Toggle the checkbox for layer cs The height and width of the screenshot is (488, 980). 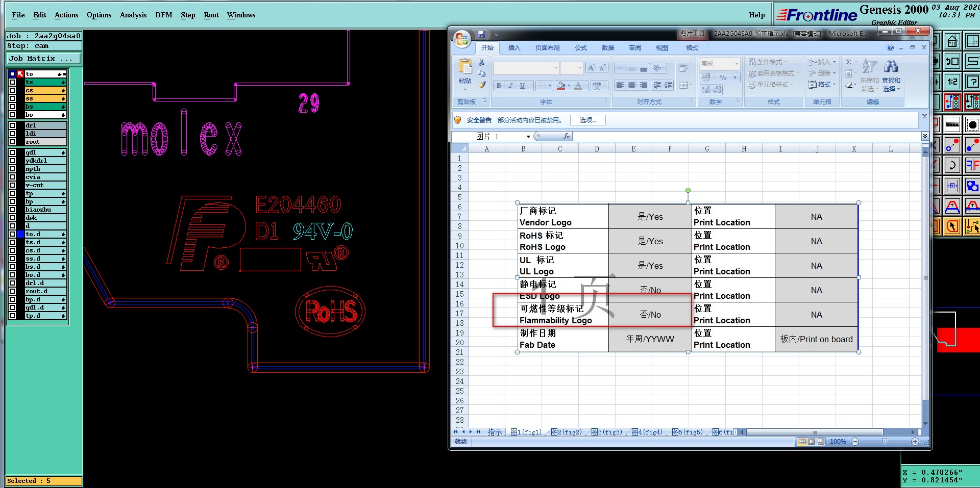(12, 90)
